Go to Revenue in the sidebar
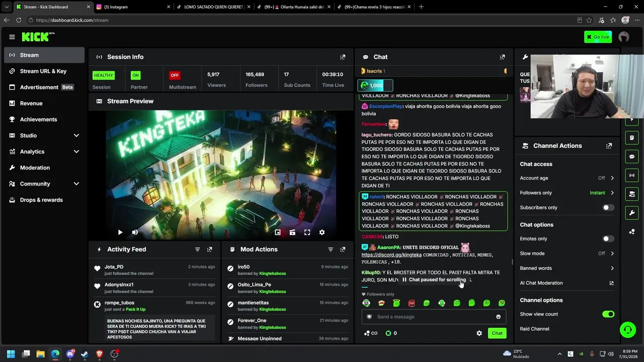 click(x=44, y=103)
